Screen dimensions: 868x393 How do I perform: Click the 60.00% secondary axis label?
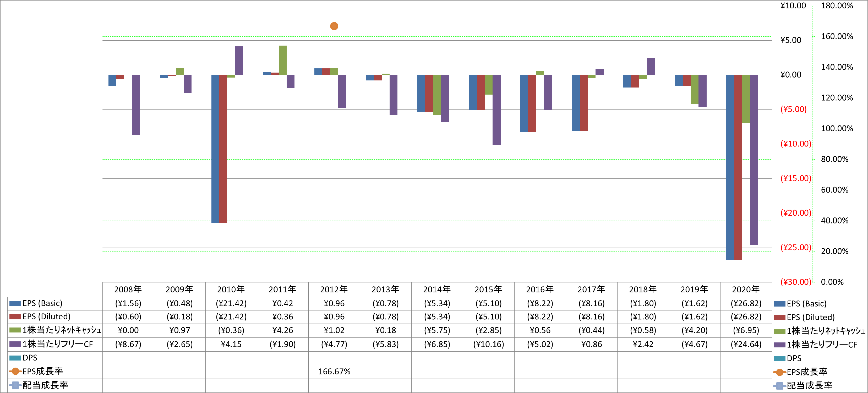point(835,190)
